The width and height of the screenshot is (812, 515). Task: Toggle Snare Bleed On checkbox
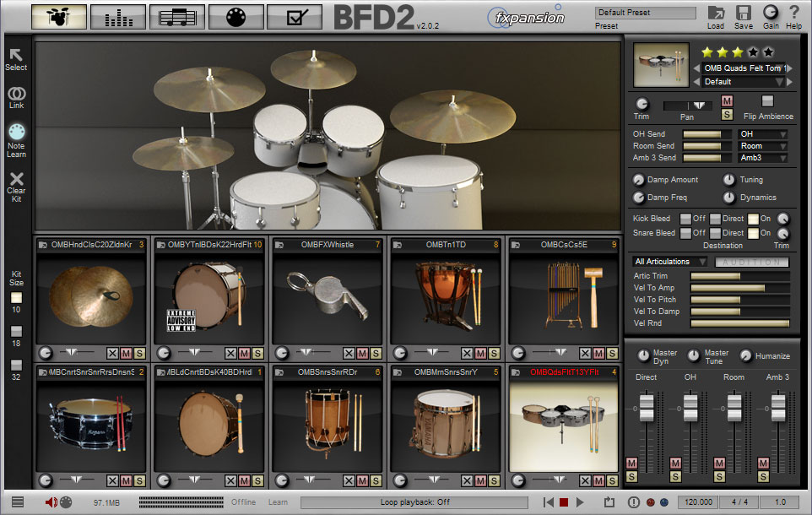click(x=753, y=233)
